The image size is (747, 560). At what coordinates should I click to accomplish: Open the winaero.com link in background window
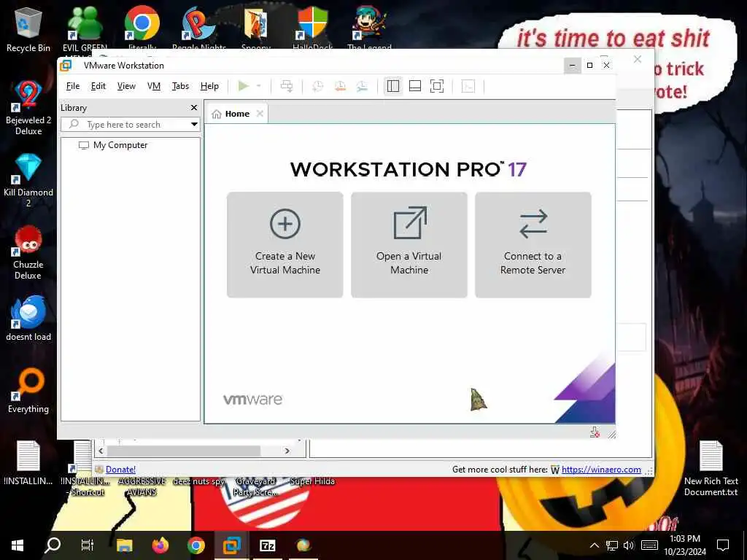click(601, 470)
